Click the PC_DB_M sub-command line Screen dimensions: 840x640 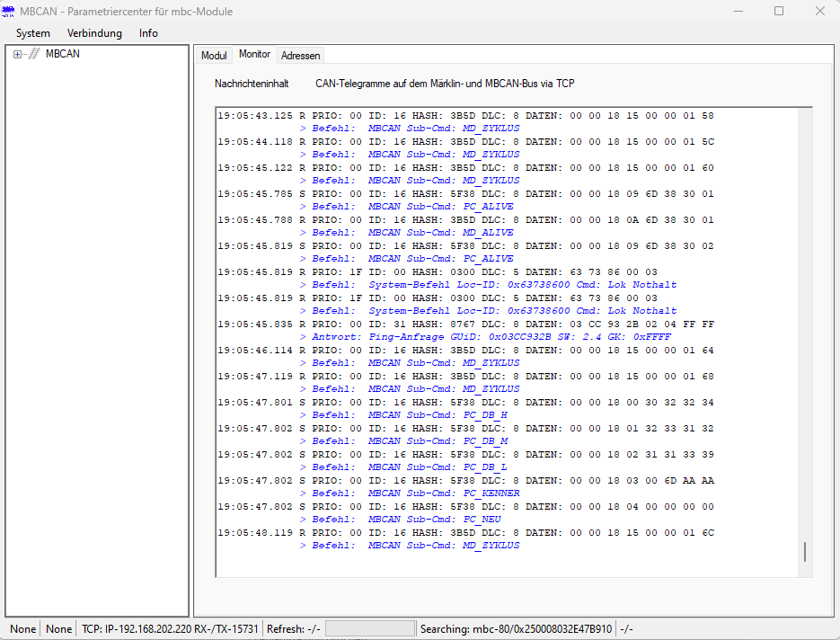403,441
